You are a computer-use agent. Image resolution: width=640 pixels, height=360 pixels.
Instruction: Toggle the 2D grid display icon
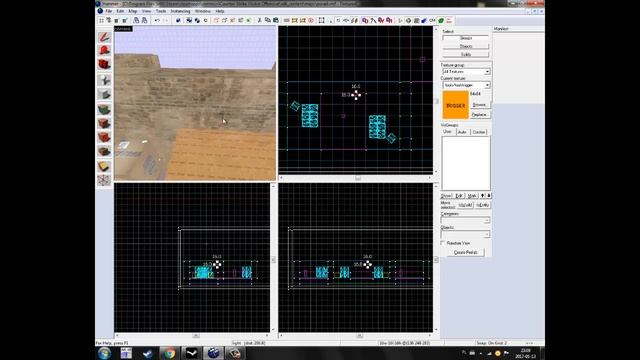click(x=101, y=20)
